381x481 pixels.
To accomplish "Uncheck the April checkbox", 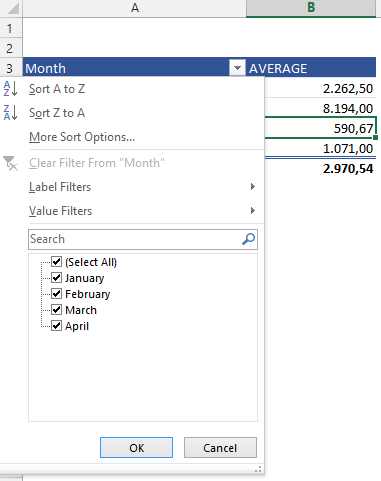I will pos(56,326).
